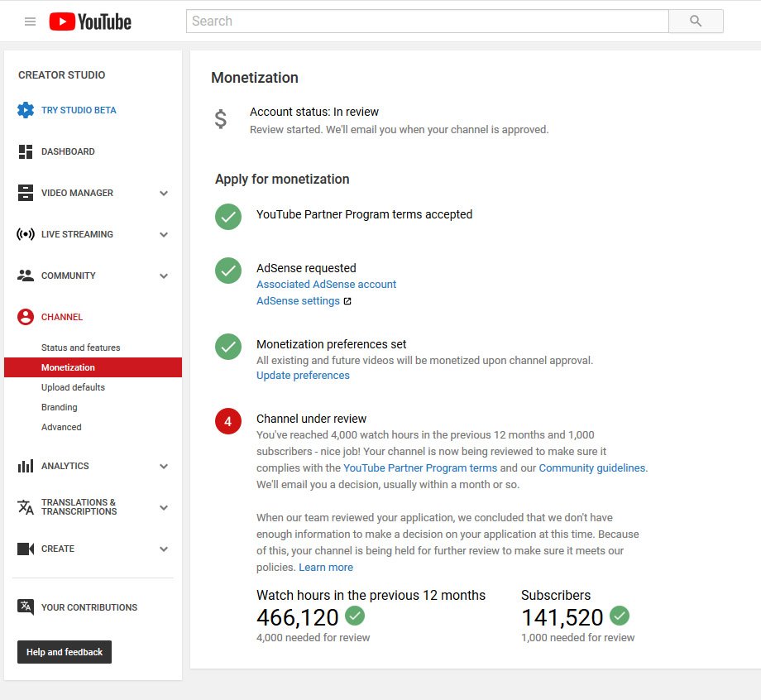The height and width of the screenshot is (700, 761).
Task: Click the 466,120 watch hours value
Action: (298, 617)
